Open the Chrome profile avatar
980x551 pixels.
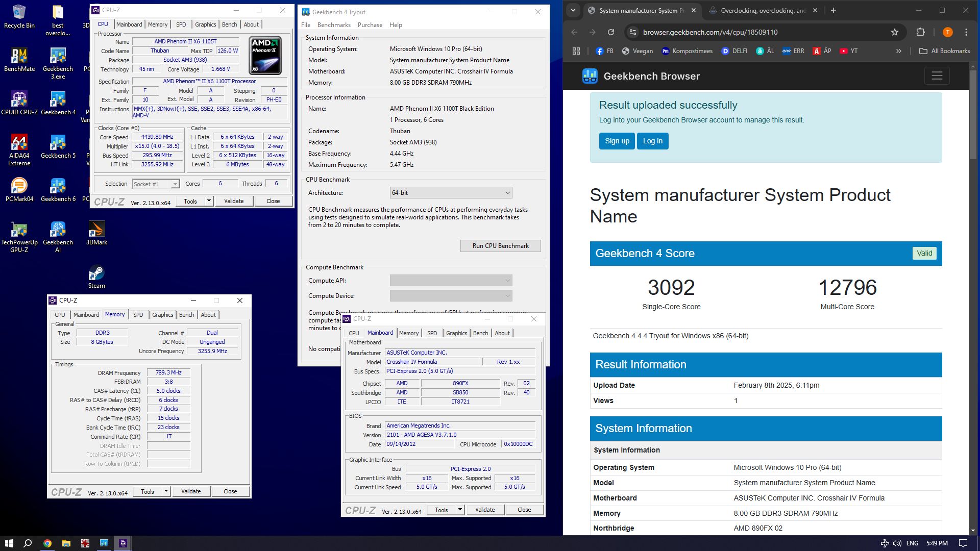948,32
